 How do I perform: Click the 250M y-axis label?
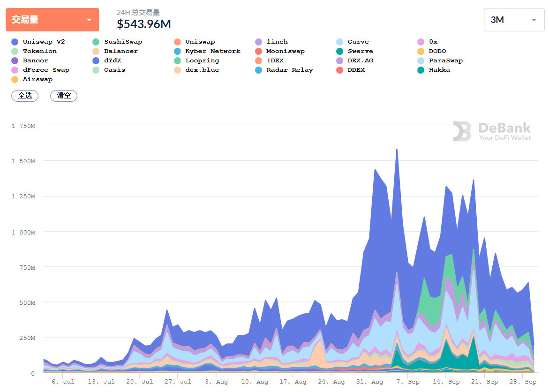point(27,338)
